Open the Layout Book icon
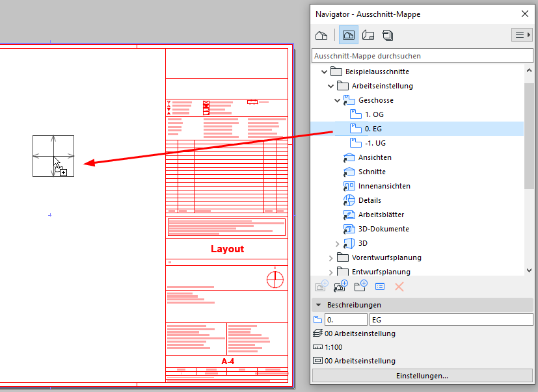 (368, 35)
